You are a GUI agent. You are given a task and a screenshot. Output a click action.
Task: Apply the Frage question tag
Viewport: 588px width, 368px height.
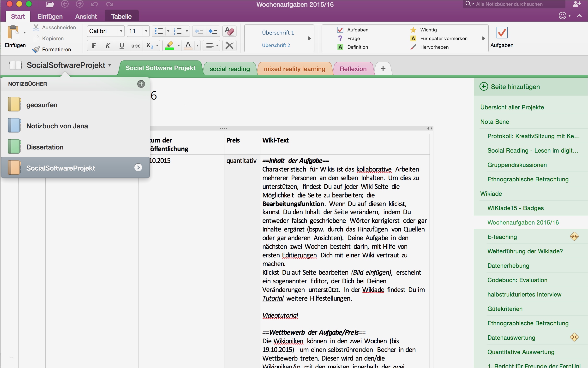coord(354,38)
